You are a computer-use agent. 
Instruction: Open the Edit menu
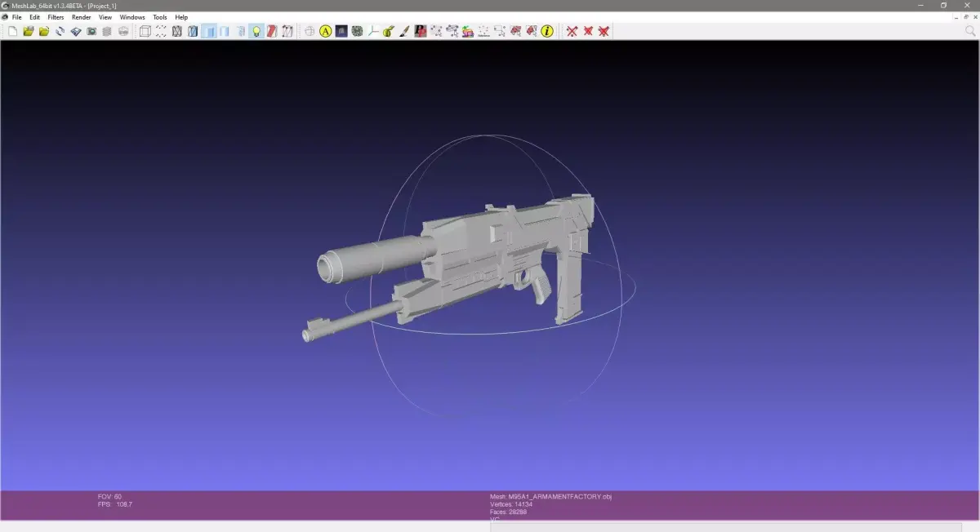click(34, 17)
